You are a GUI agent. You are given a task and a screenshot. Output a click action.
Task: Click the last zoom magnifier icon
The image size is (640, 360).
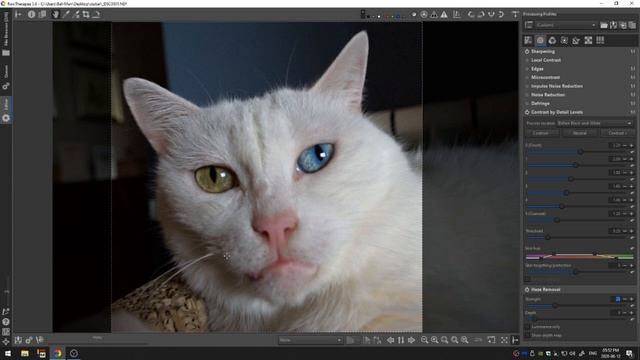[464, 340]
